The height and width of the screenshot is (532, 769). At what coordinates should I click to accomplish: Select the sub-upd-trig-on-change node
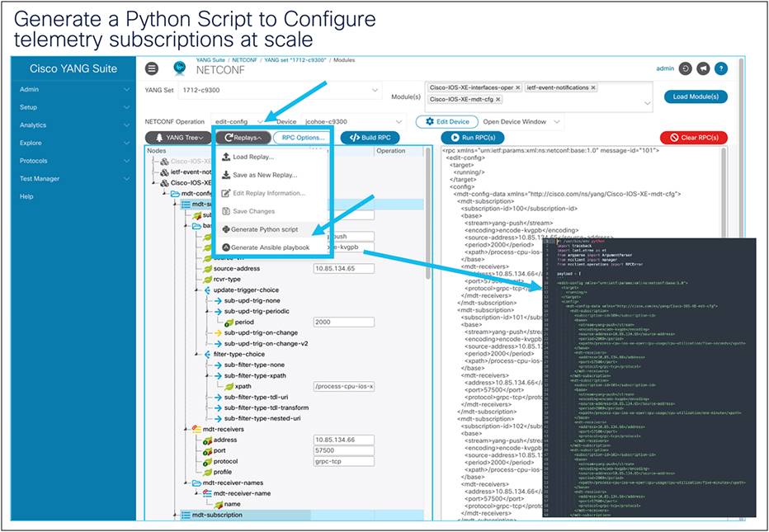pos(261,333)
